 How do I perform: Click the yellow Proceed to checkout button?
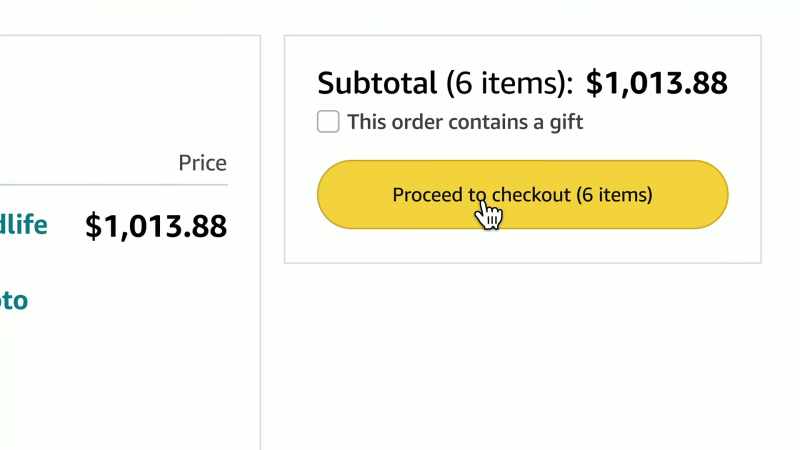522,194
